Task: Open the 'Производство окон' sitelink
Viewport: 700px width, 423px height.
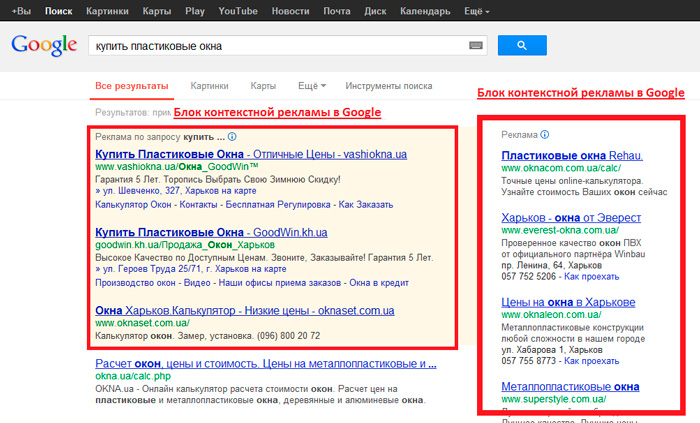Action: [x=135, y=282]
